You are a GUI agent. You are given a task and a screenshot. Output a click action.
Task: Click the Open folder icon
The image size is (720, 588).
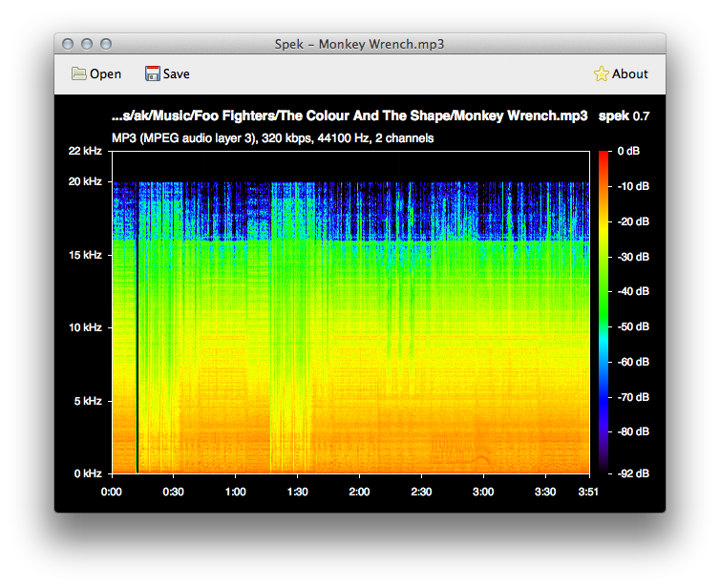pyautogui.click(x=78, y=73)
